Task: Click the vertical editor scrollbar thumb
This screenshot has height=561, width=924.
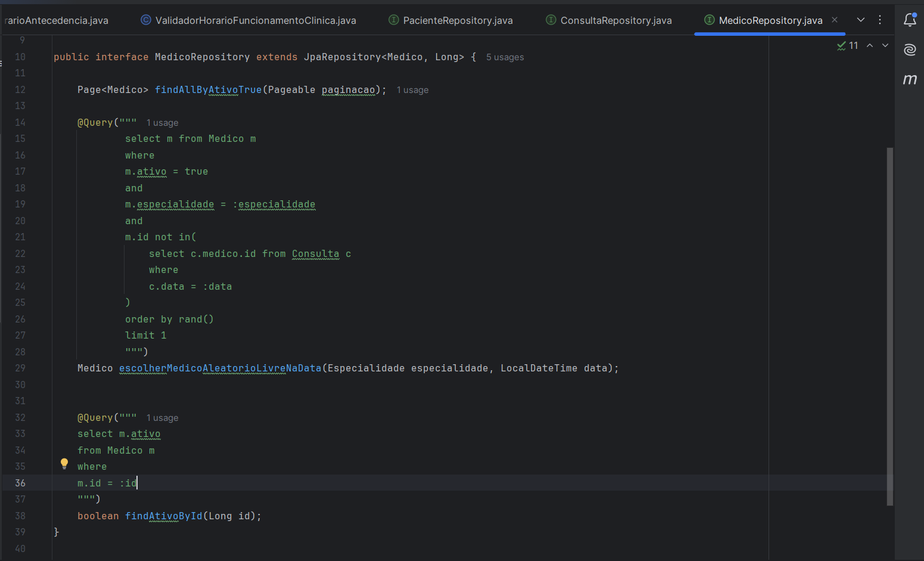Action: [890, 327]
